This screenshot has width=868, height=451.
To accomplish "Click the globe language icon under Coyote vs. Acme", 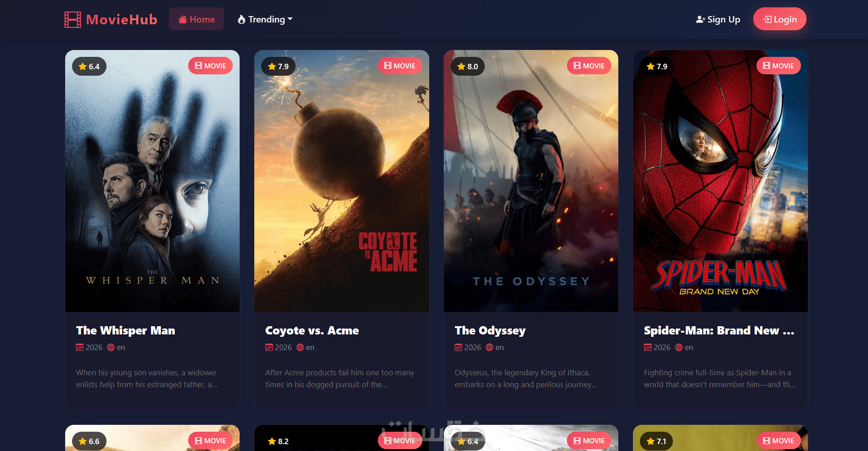I will (x=300, y=347).
